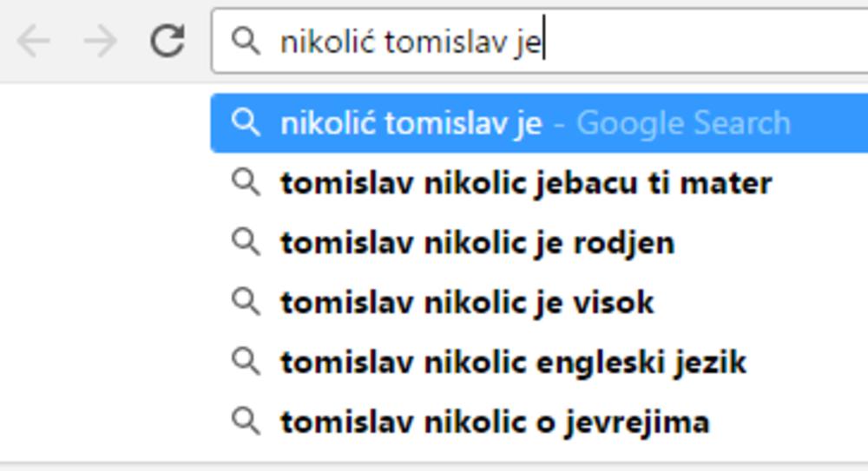This screenshot has height=471, width=868.
Task: Click the typed query text in the address bar
Action: 410,40
